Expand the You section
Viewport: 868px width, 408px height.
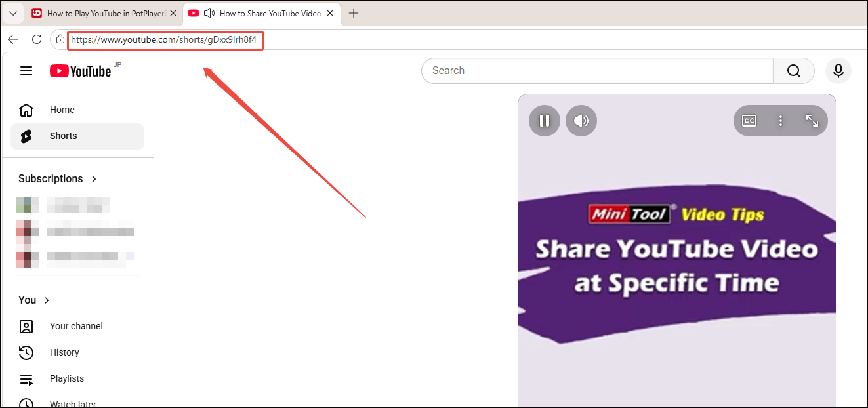[34, 300]
